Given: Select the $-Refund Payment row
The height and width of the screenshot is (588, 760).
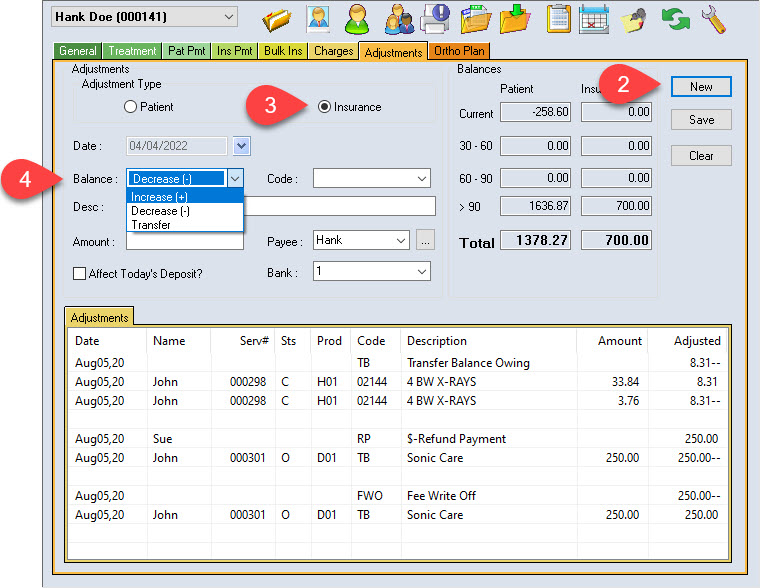Looking at the screenshot, I should tap(397, 439).
